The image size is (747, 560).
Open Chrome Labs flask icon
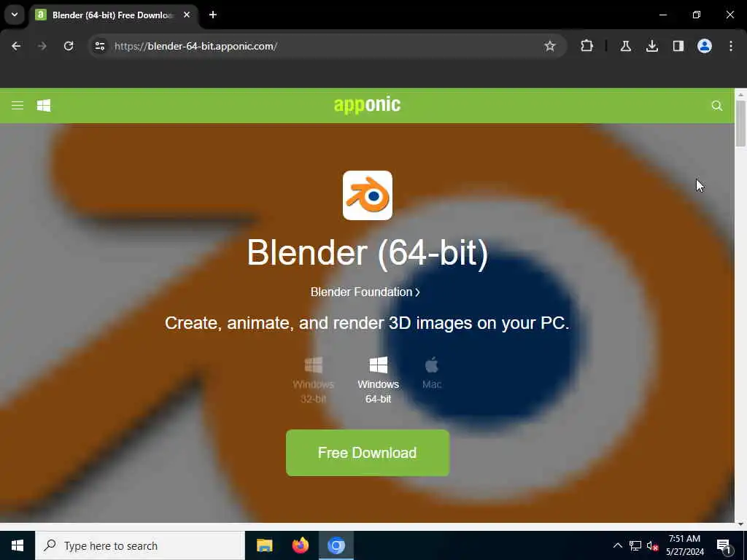tap(625, 46)
